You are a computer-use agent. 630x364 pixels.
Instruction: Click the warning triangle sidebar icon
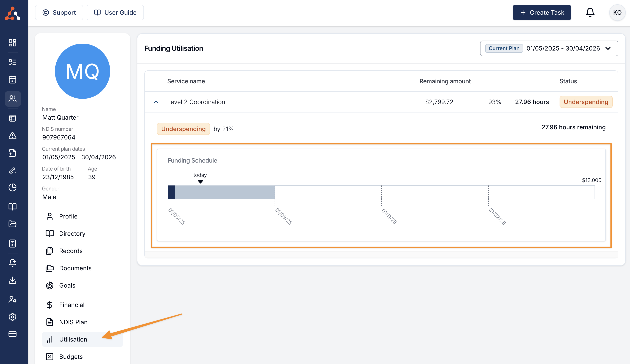13,136
